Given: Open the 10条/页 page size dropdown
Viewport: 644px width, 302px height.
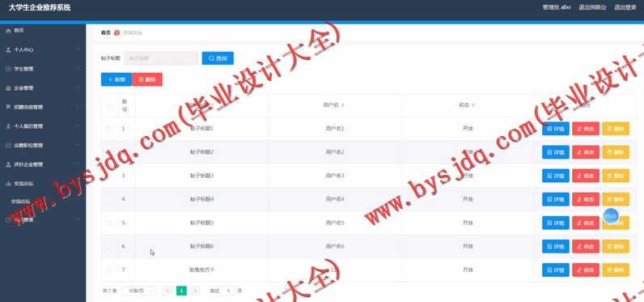Looking at the screenshot, I should click(139, 291).
